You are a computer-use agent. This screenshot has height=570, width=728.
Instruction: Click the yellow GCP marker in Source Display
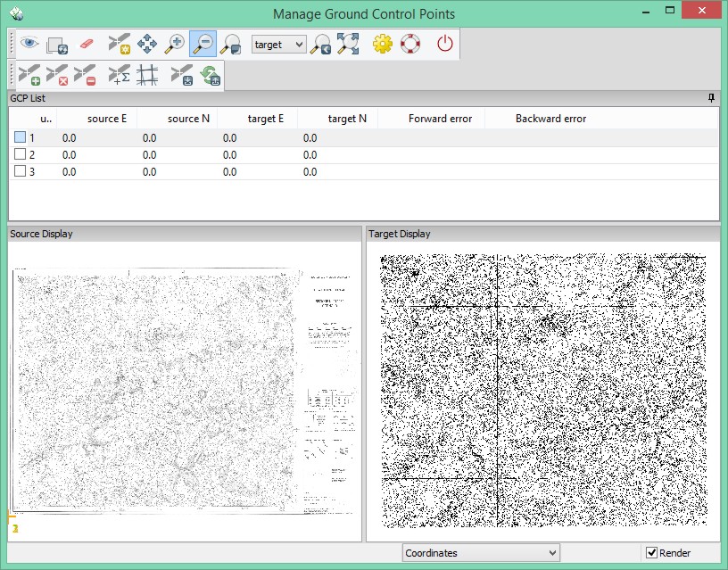(13, 522)
